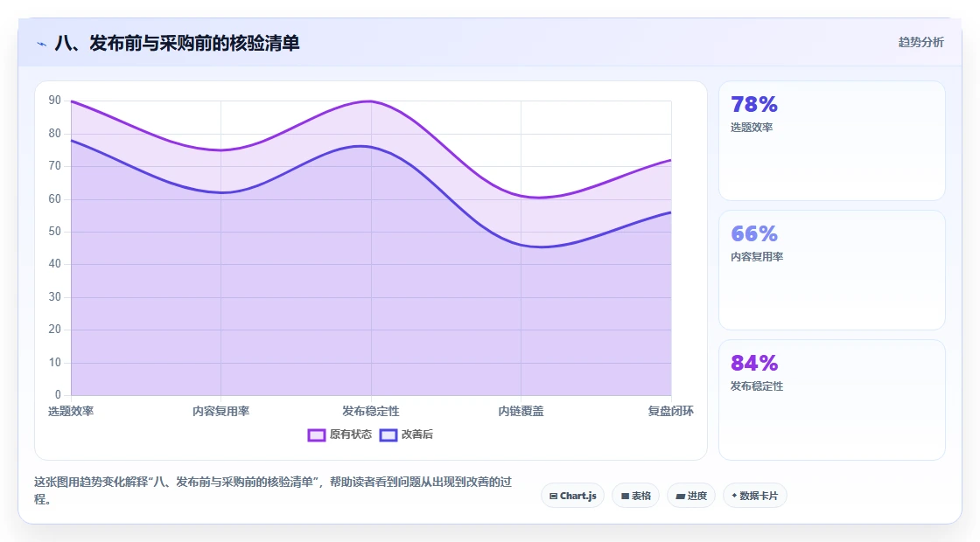Click the 66% value

coord(753,233)
